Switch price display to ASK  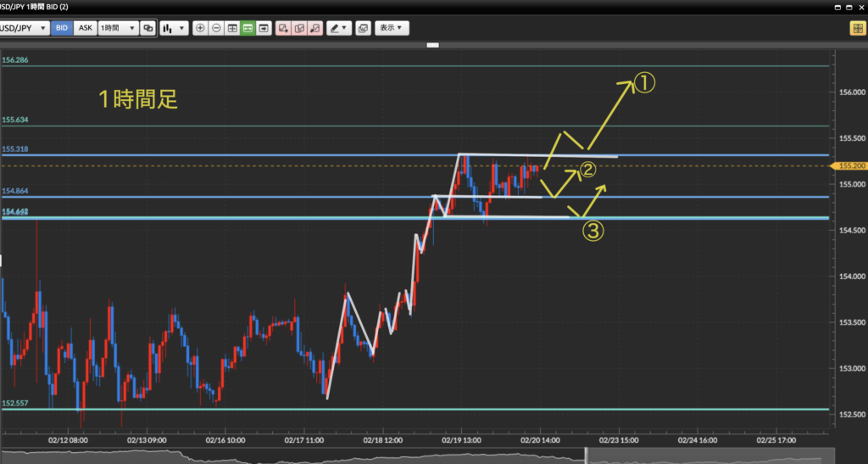click(86, 28)
